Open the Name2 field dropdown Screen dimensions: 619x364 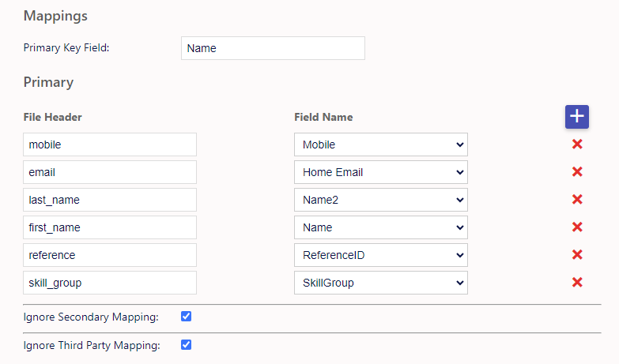[x=381, y=200]
